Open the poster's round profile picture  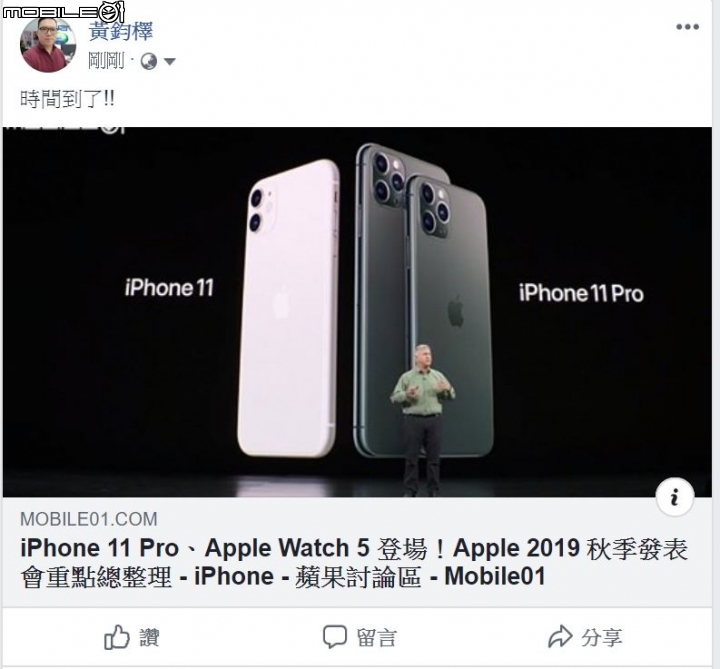47,45
